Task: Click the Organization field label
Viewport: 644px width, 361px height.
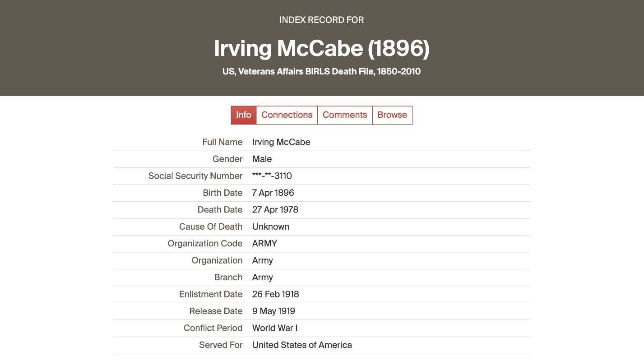Action: tap(217, 260)
